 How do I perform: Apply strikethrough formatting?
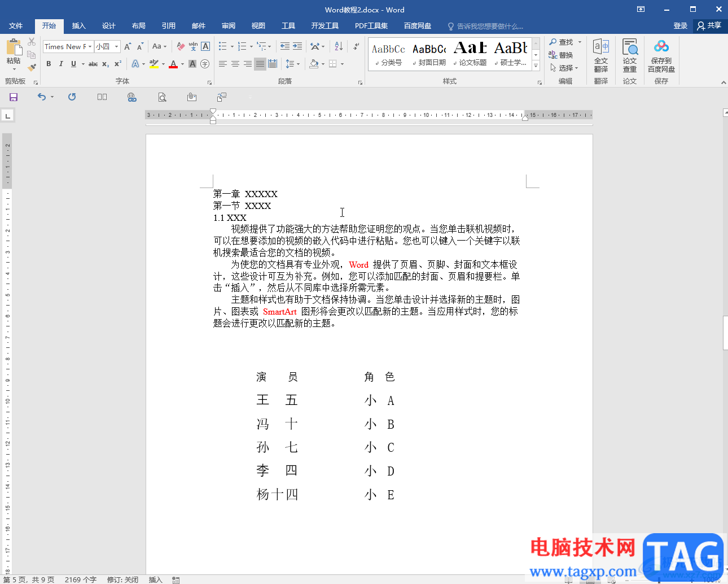click(93, 64)
